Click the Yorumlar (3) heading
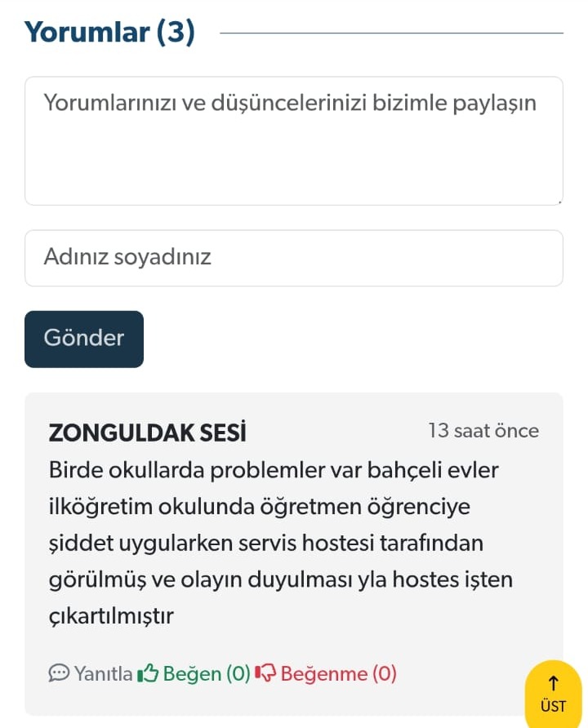Image resolution: width=588 pixels, height=728 pixels. pyautogui.click(x=109, y=33)
